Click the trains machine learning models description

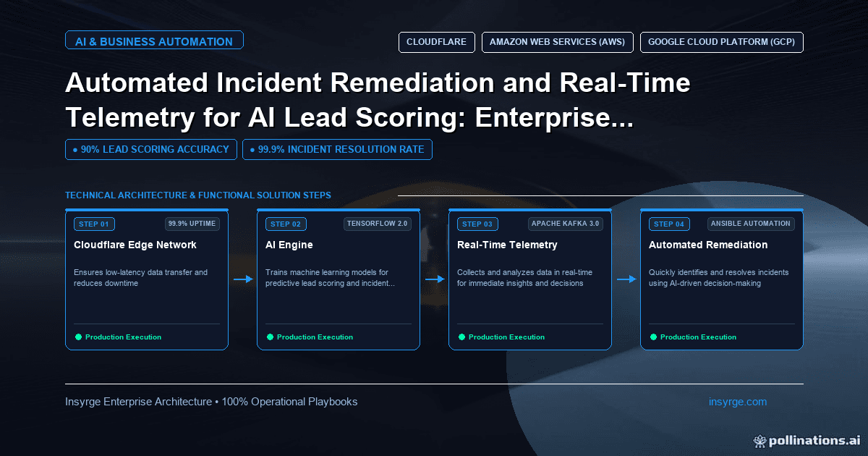330,278
